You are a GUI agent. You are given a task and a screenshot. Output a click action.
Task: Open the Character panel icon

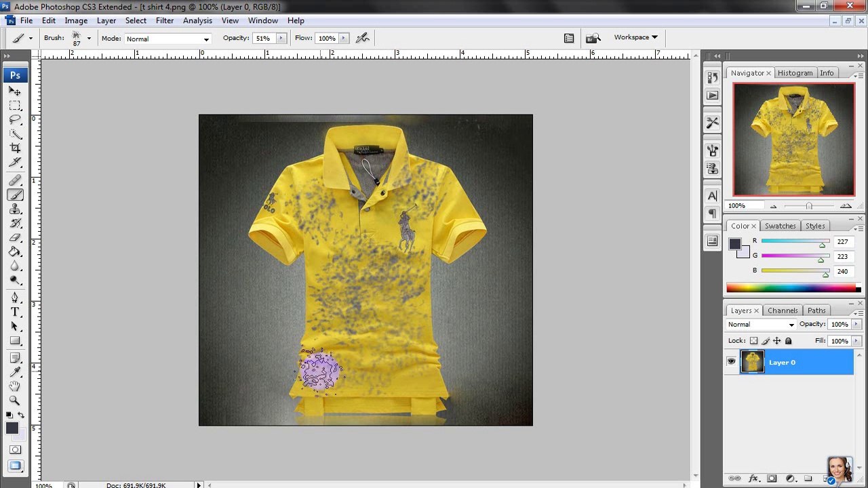(x=712, y=196)
